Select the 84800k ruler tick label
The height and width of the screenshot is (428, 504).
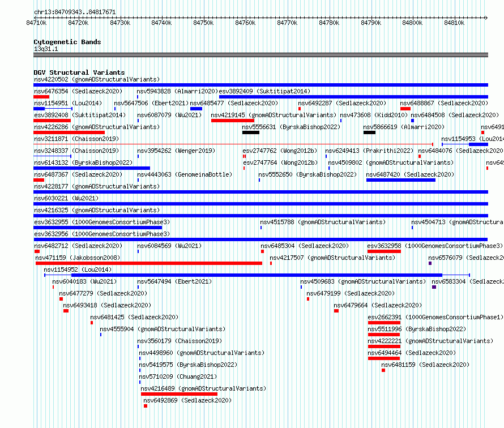click(412, 23)
